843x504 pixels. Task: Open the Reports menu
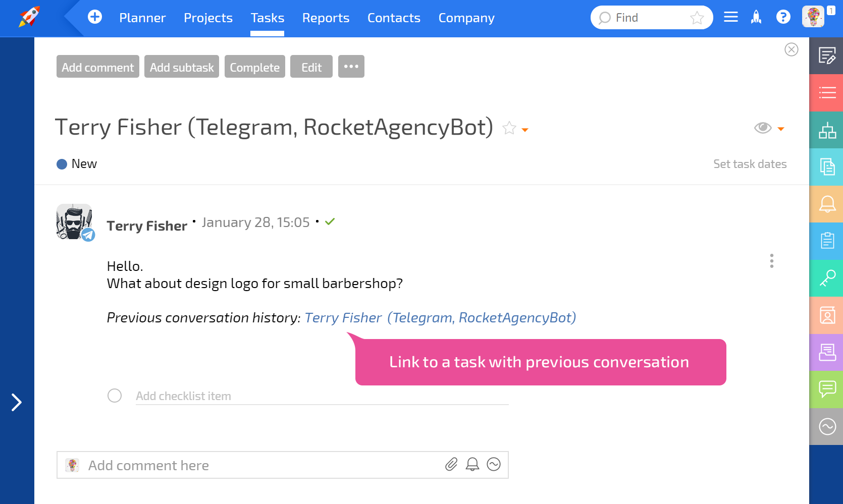point(326,18)
